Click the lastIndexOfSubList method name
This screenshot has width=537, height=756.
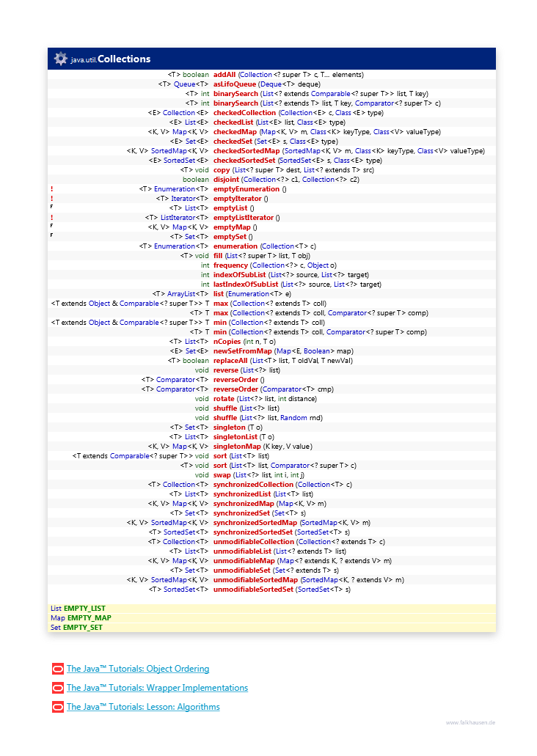coord(246,285)
